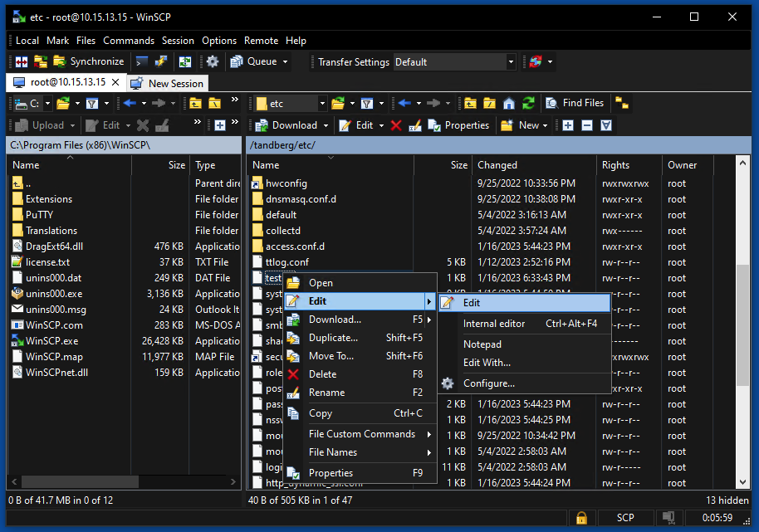Click the remote Rename icon in the toolbar
Viewport: 759px width, 532px height.
pyautogui.click(x=414, y=125)
